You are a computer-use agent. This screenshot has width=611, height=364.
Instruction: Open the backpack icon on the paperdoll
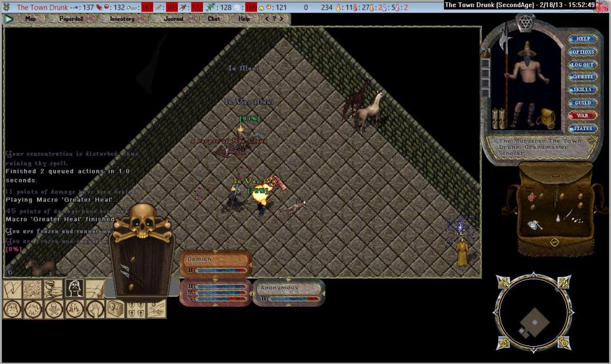(546, 118)
